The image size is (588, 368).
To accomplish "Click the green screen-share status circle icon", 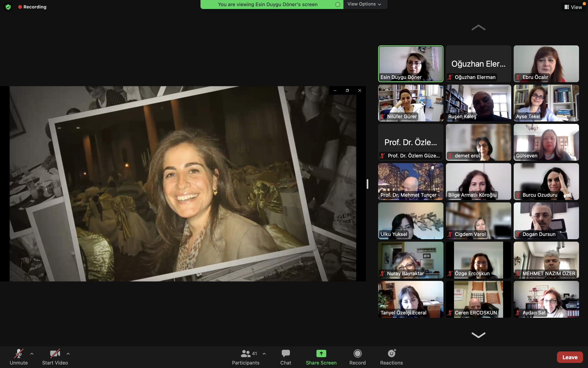I will coord(337,4).
